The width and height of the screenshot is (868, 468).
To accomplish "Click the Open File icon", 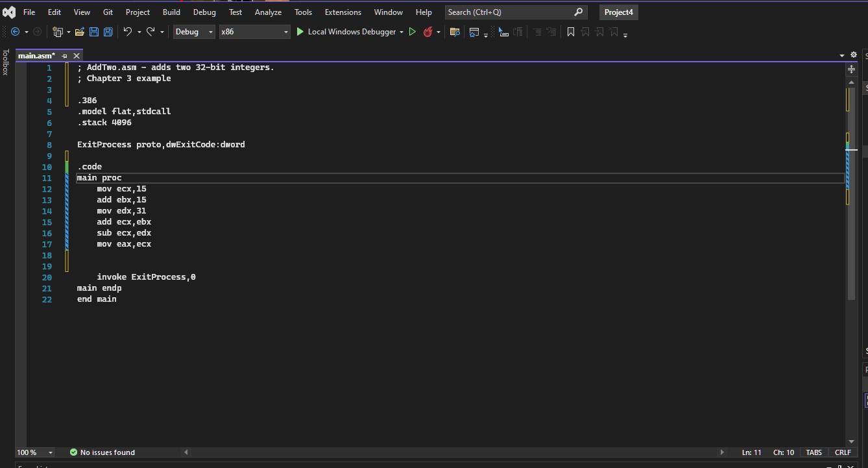I will click(x=79, y=31).
